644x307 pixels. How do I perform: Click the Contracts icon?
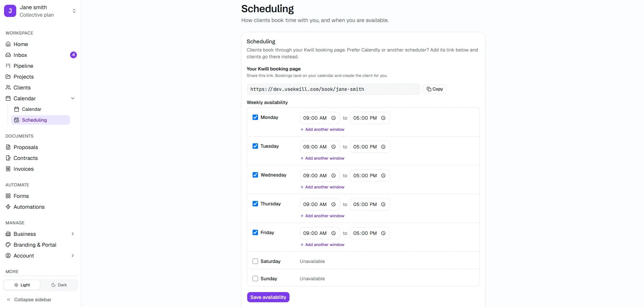pyautogui.click(x=8, y=158)
